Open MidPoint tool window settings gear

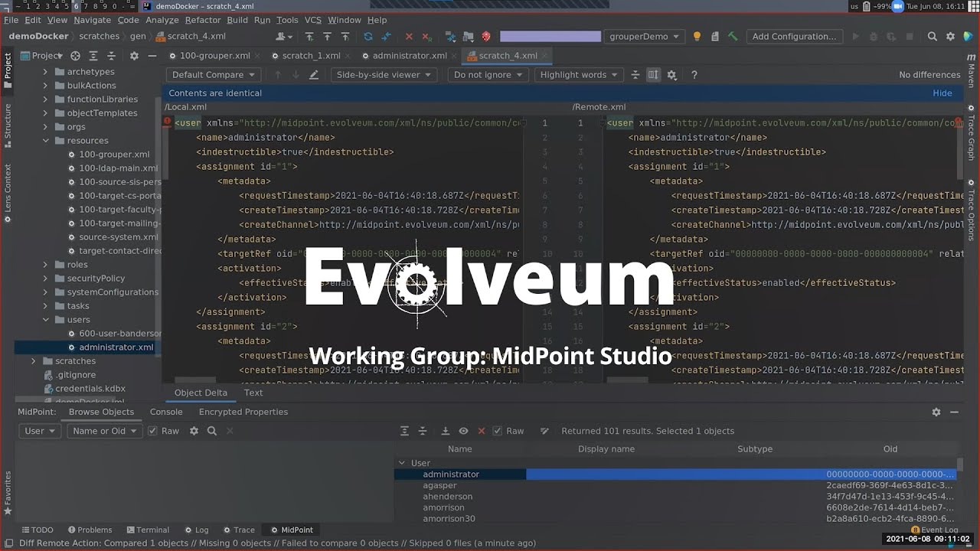936,412
